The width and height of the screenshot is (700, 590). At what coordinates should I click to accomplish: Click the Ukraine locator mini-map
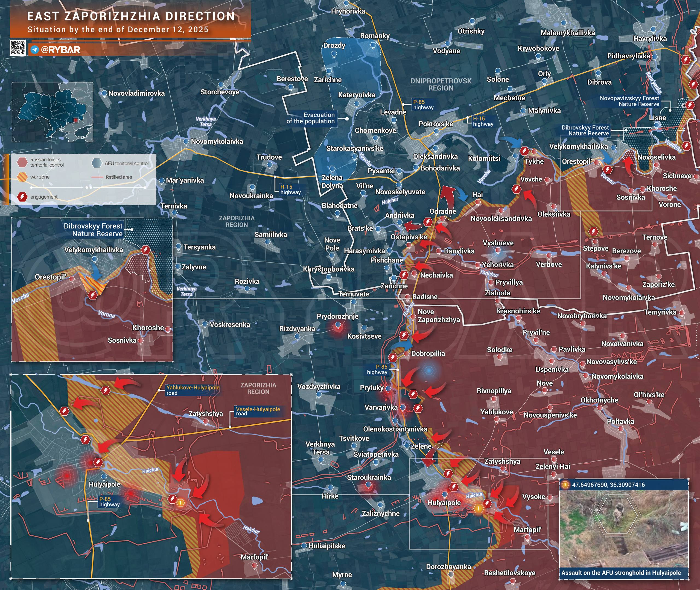[x=52, y=112]
